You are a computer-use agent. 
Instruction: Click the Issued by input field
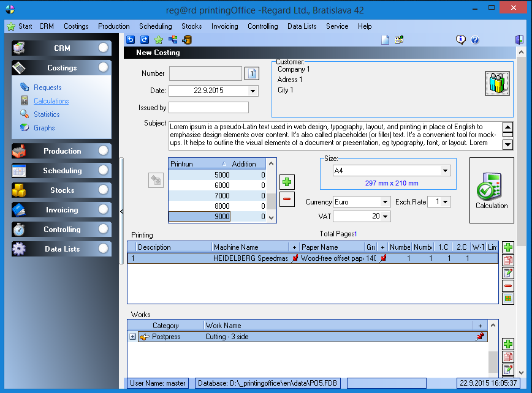point(208,108)
